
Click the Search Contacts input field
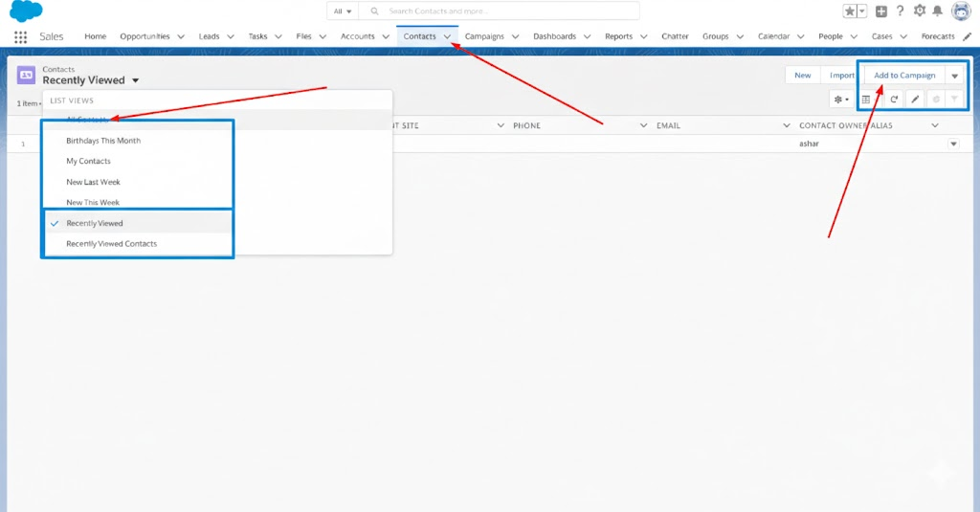(507, 11)
